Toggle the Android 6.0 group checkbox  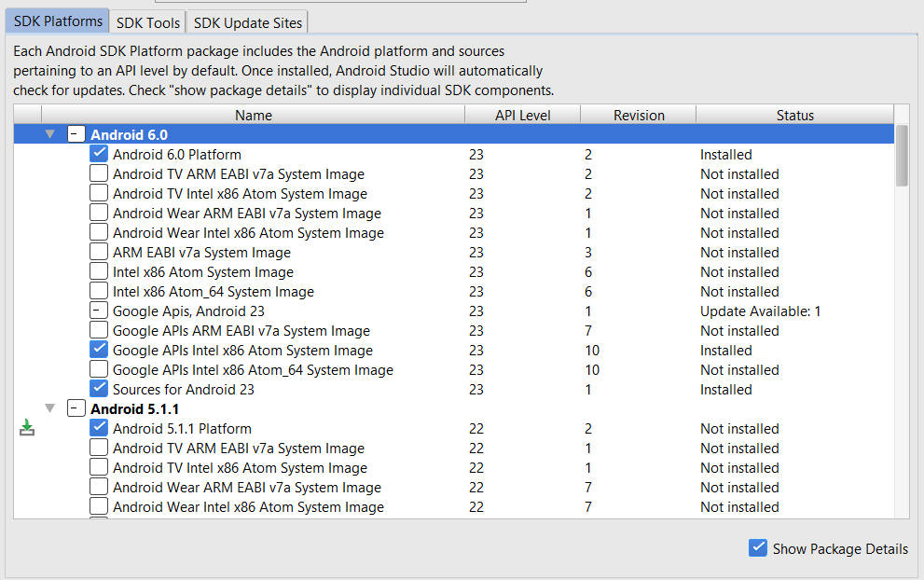pos(76,134)
